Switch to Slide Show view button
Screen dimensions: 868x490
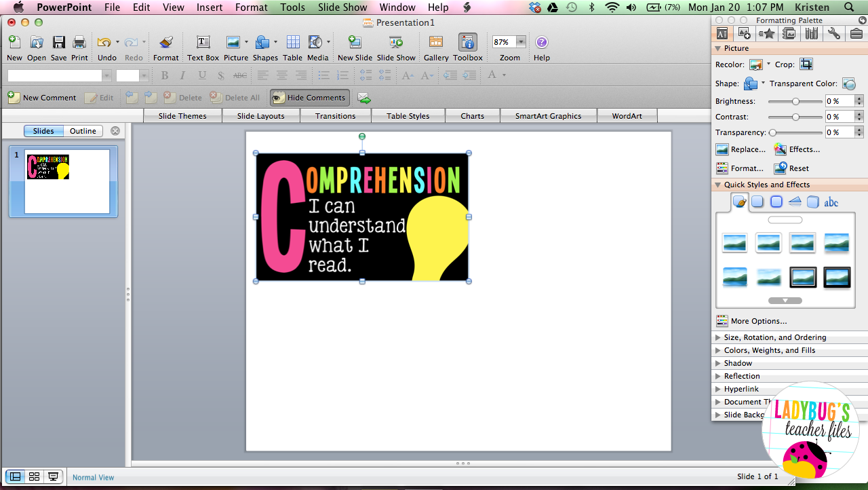click(53, 477)
